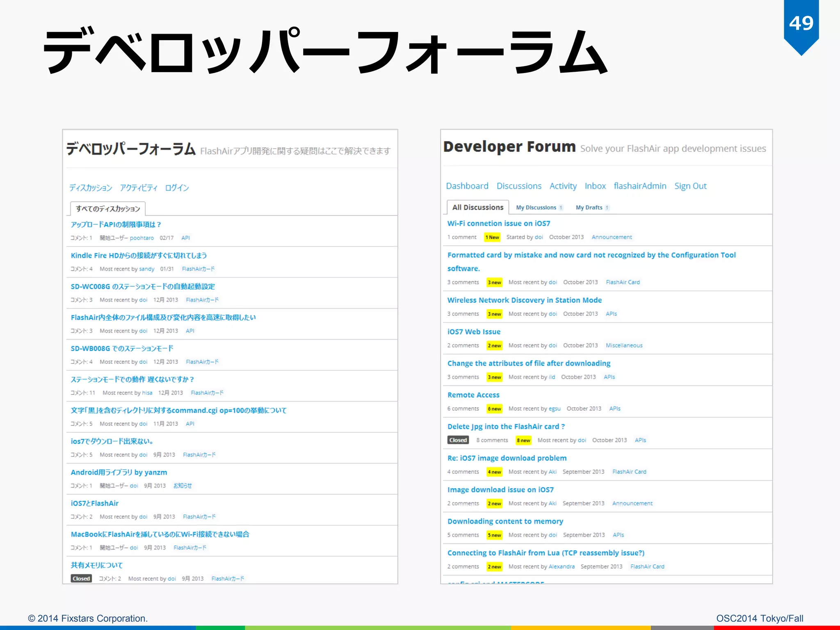Open 'FlashAir内全体のファイル構成' thread
Viewport: 840px width, 630px height.
coord(163,317)
